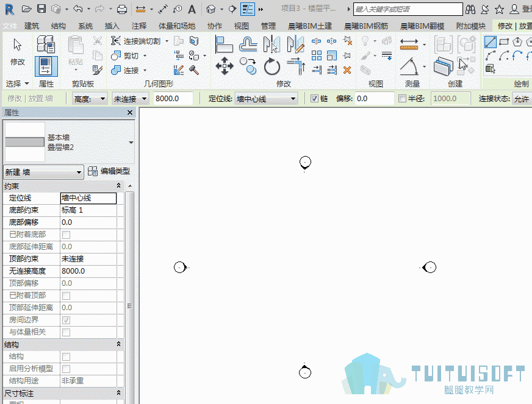This screenshot has width=532, height=404.
Task: Click the 编辑类型 button
Action: tap(109, 171)
